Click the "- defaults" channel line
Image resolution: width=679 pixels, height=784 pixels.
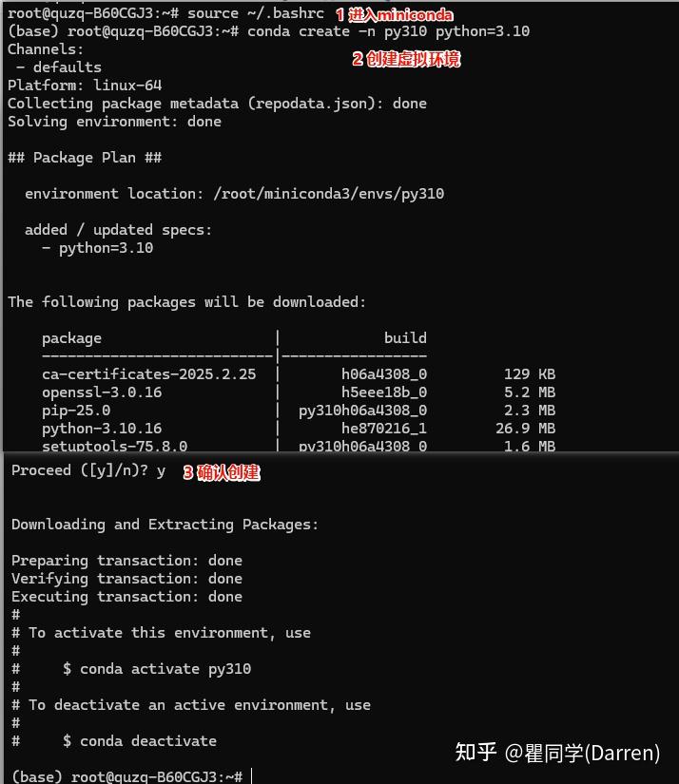click(x=59, y=67)
